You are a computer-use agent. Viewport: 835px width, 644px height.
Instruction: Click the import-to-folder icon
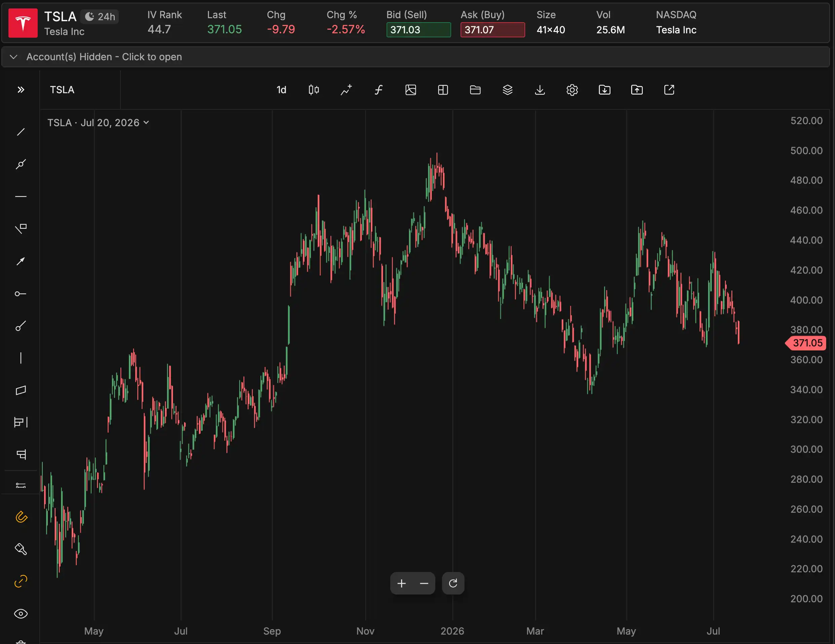(x=605, y=90)
